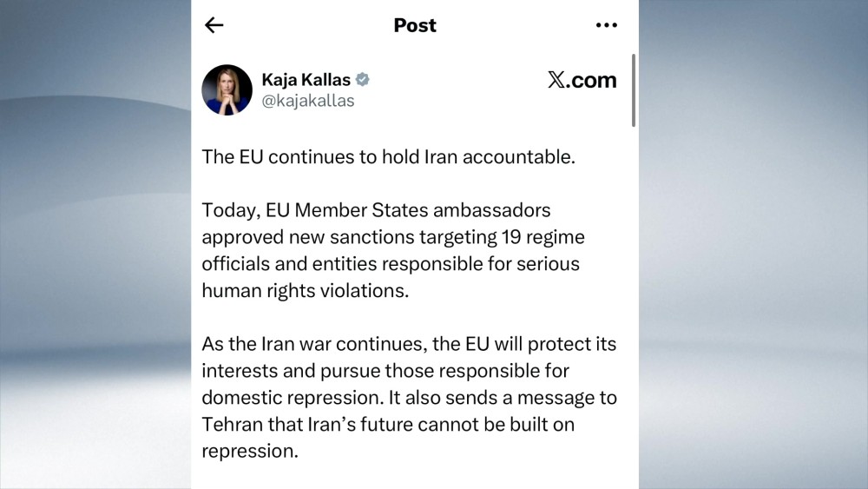Click the Post header title

pyautogui.click(x=415, y=25)
